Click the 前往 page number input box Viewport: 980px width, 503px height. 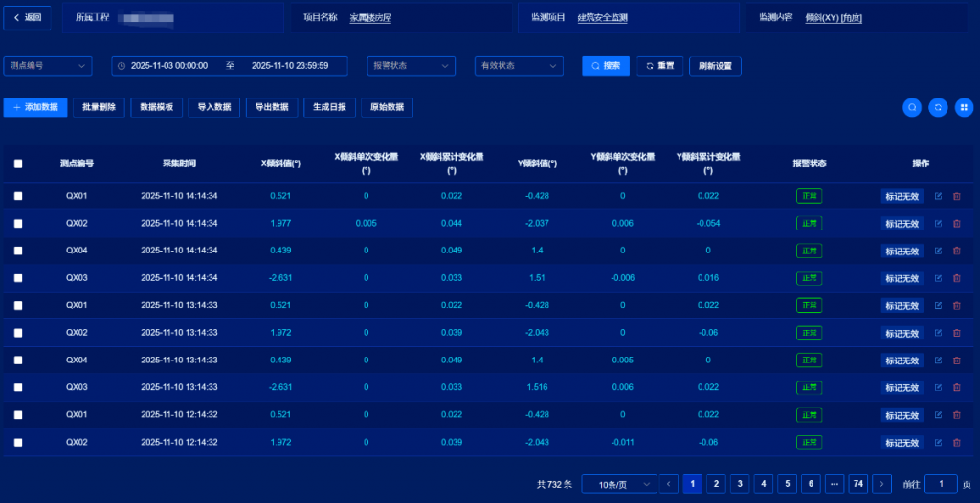(x=941, y=484)
